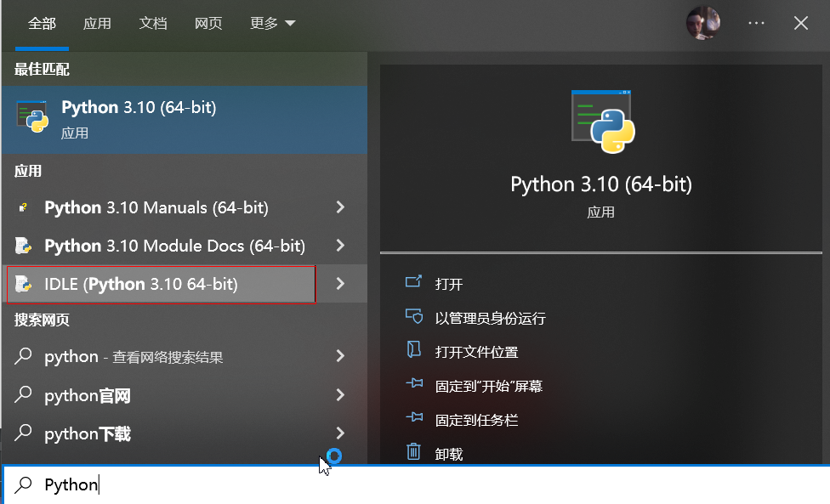Click the trash icon for 卸载
The width and height of the screenshot is (830, 504).
413,451
